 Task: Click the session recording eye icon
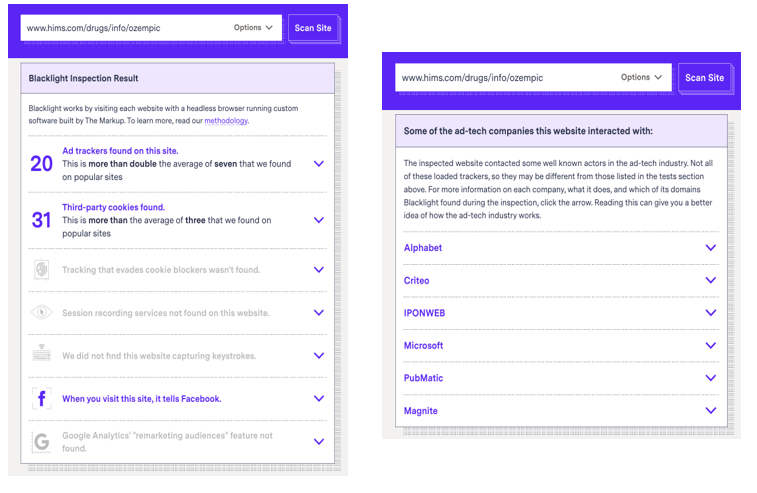42,312
